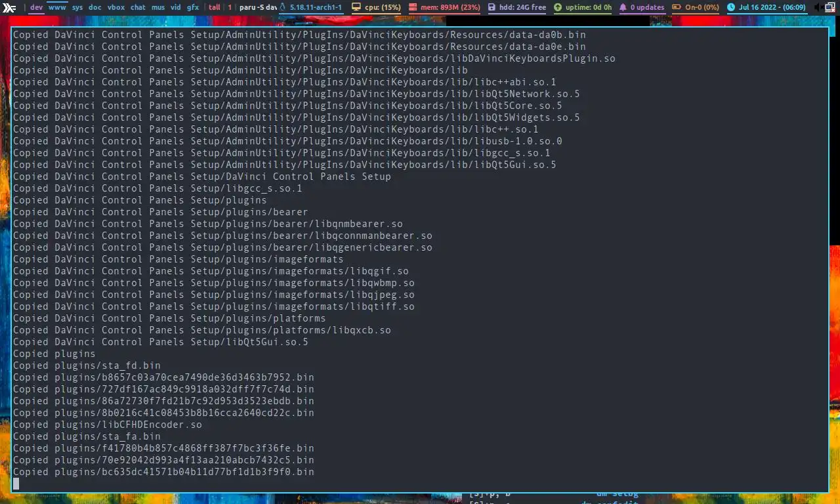Viewport: 840px width, 504px height.
Task: Switch to the doc workspace
Action: tap(95, 8)
